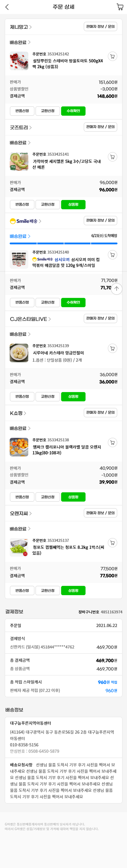Click 수취확인 for the tomato order
127x868 pixels.
[73, 111]
